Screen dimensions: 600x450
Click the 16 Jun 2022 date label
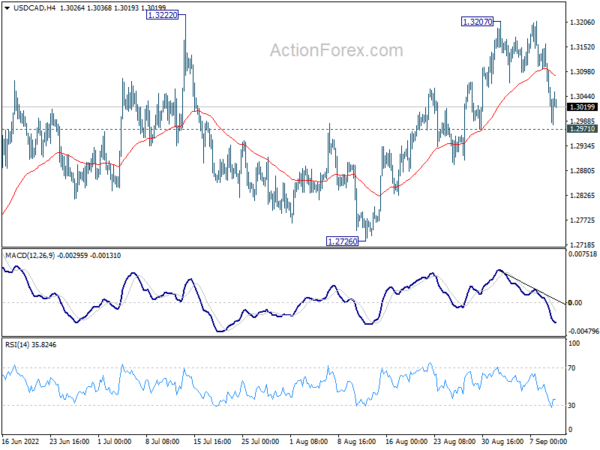tap(21, 442)
